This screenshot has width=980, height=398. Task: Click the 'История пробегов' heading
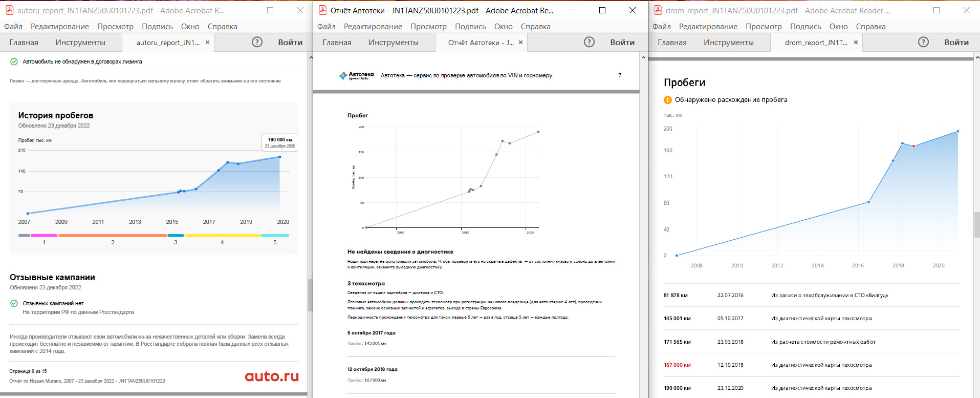(x=56, y=116)
